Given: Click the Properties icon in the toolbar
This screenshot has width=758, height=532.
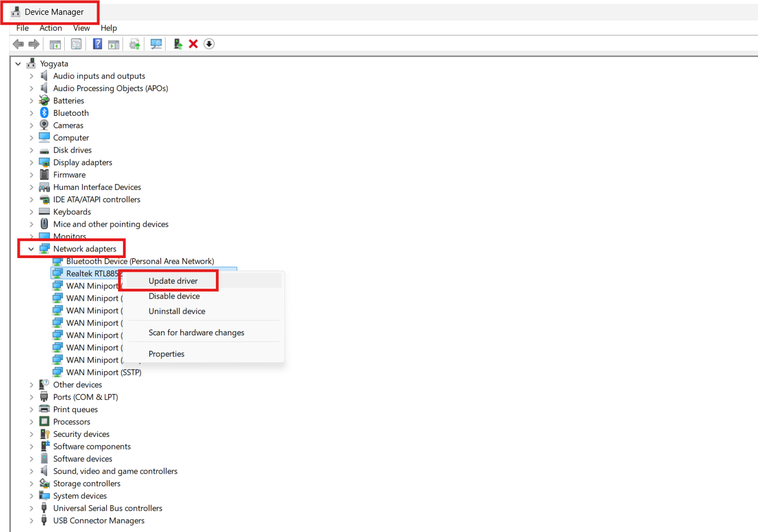Looking at the screenshot, I should [x=76, y=43].
